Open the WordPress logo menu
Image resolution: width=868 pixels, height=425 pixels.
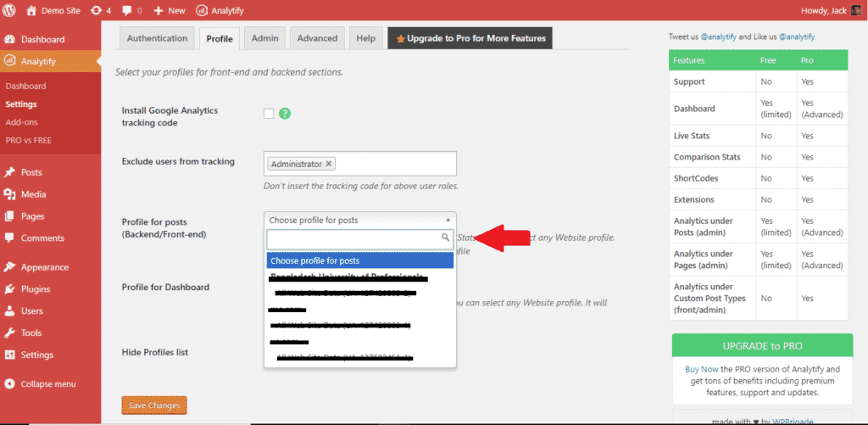click(9, 10)
